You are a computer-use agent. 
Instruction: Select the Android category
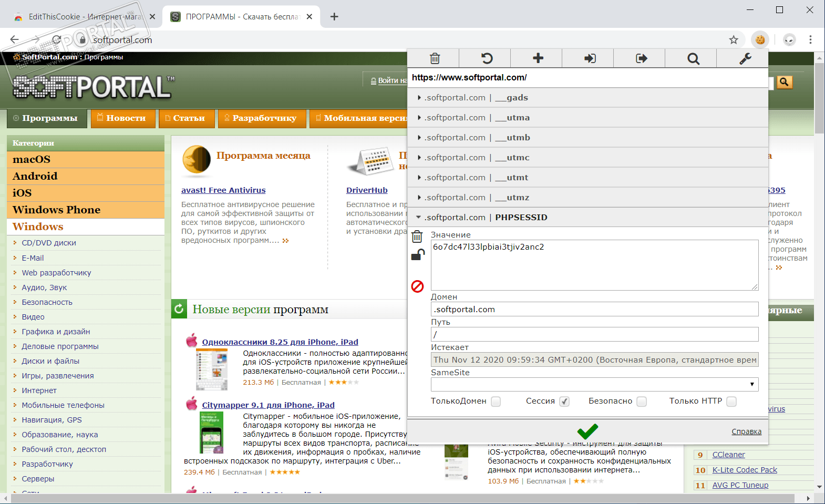click(86, 176)
